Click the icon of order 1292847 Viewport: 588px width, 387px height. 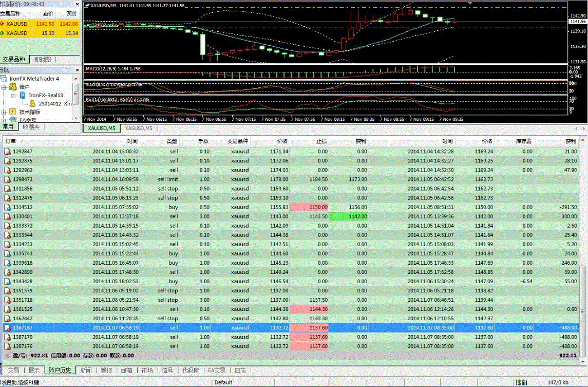(x=7, y=152)
